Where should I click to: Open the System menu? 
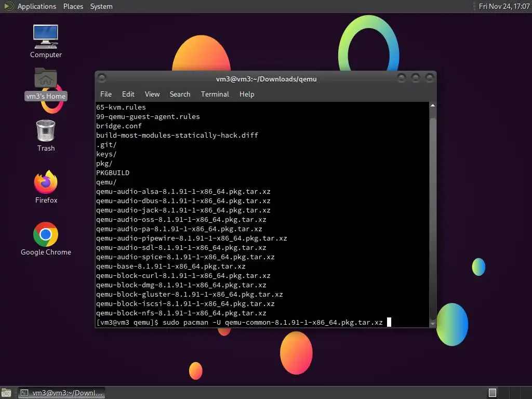(x=101, y=6)
